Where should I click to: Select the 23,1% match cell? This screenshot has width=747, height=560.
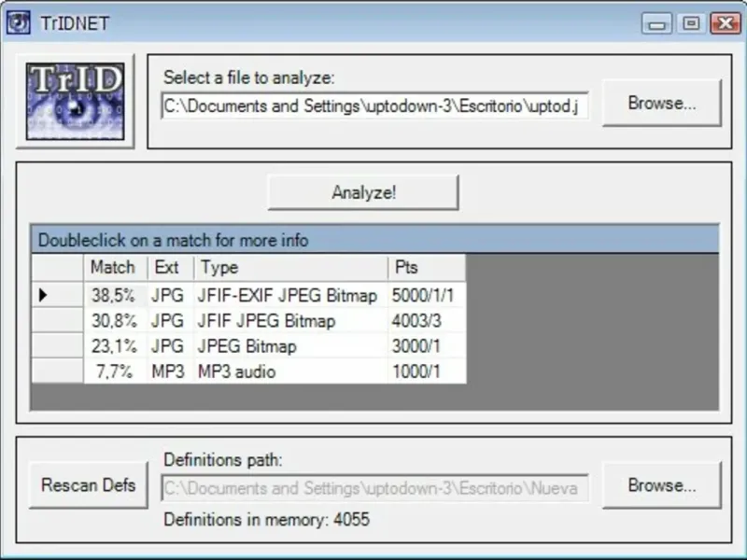click(115, 345)
